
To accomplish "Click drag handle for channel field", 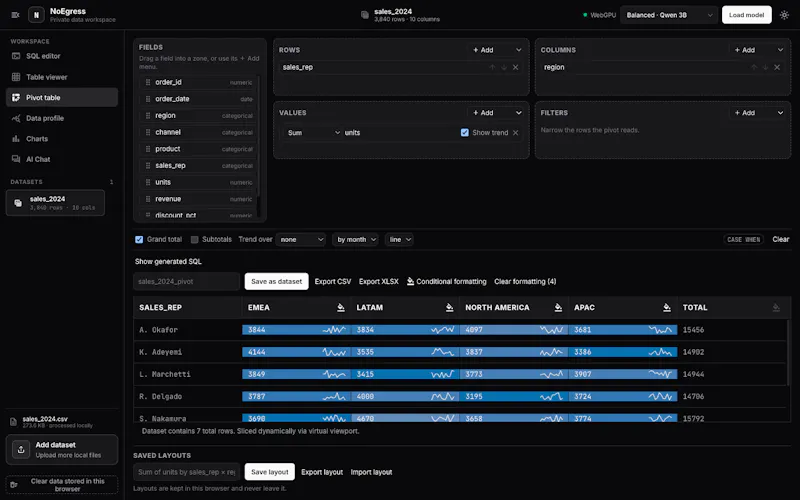I will click(148, 132).
